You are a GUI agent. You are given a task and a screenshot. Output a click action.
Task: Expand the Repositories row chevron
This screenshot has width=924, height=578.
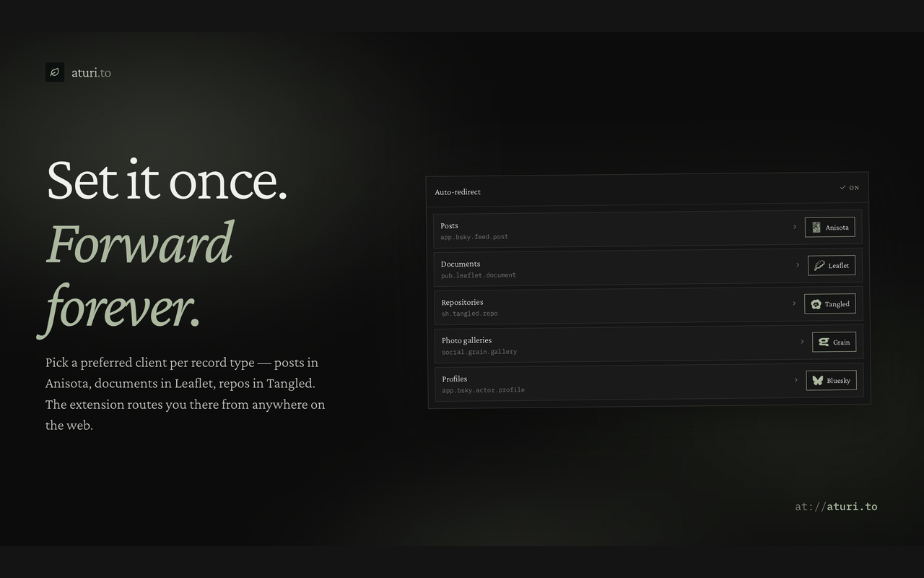(x=794, y=303)
